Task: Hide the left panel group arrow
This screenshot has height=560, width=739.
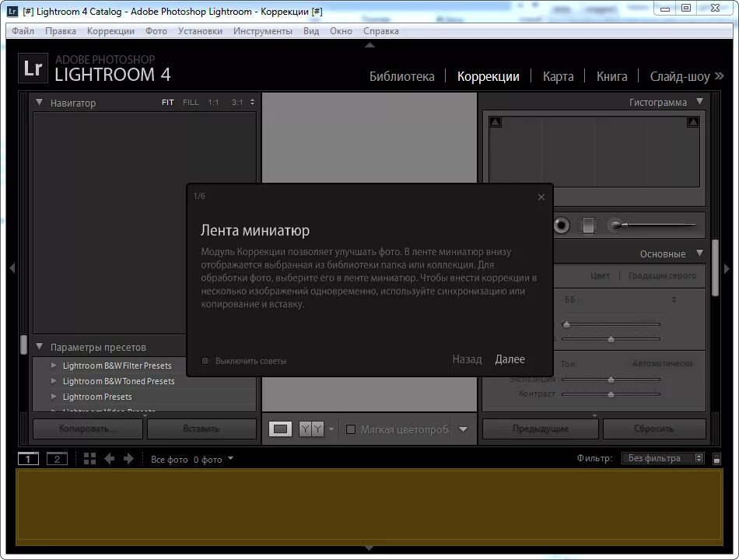Action: click(12, 268)
